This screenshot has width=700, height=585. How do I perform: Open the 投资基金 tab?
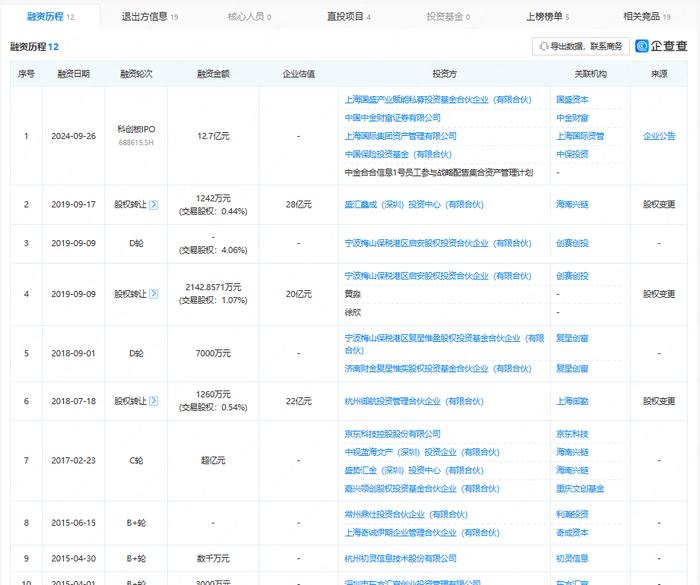click(x=448, y=17)
